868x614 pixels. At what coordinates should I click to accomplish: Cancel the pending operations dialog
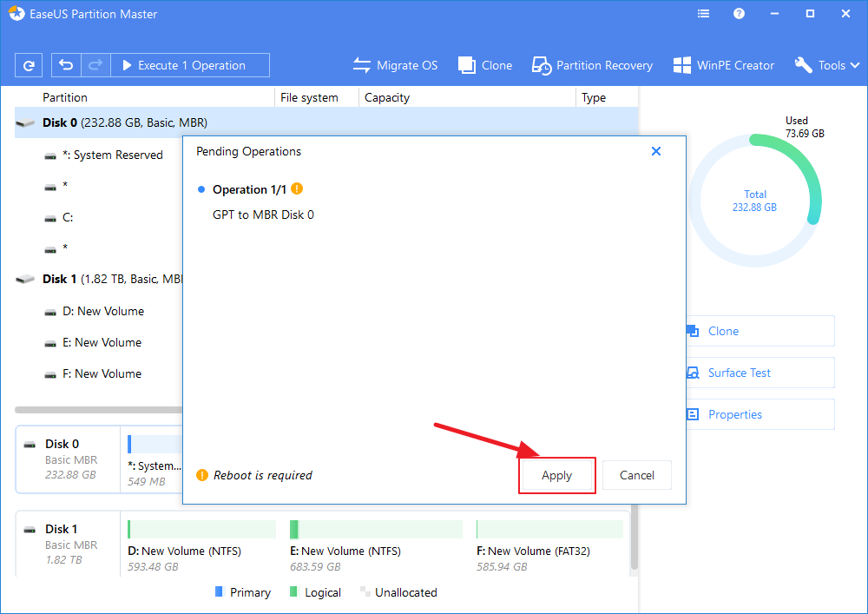point(636,475)
